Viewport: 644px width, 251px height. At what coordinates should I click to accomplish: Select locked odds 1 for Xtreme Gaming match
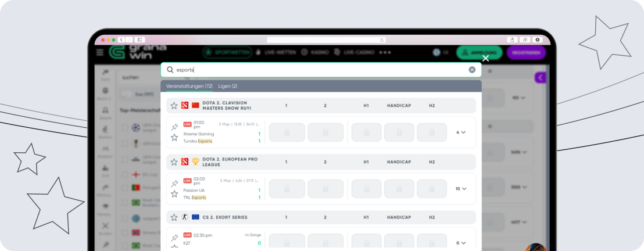pos(287,132)
